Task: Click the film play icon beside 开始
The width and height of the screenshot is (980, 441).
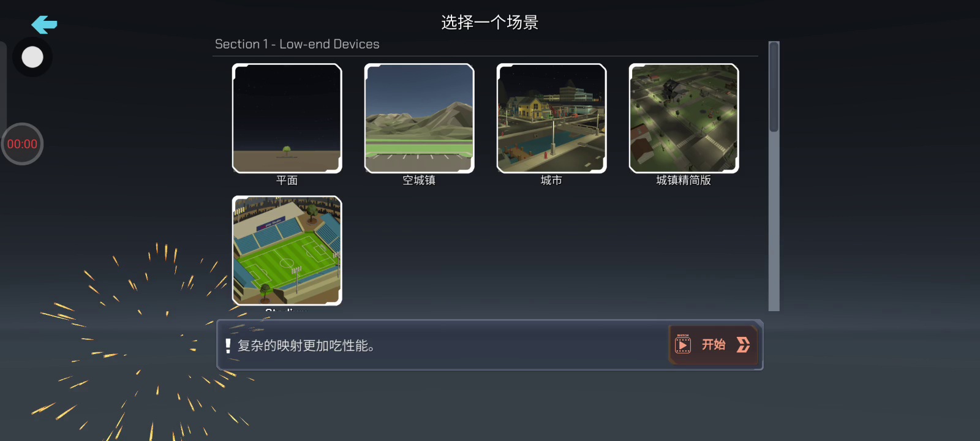Action: pyautogui.click(x=683, y=345)
